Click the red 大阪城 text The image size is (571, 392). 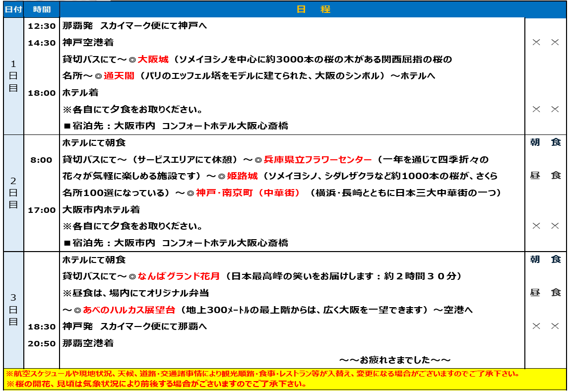(x=153, y=60)
